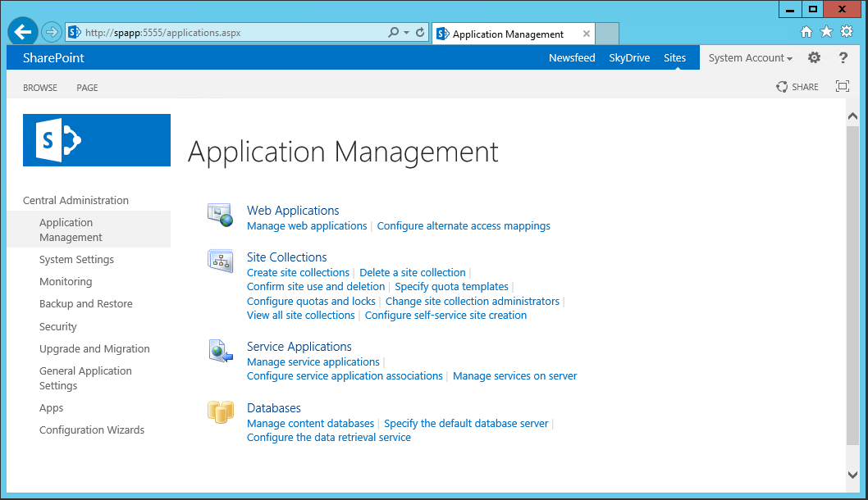Click Specify quota templates
Viewport: 868px width, 500px height.
[x=451, y=287]
